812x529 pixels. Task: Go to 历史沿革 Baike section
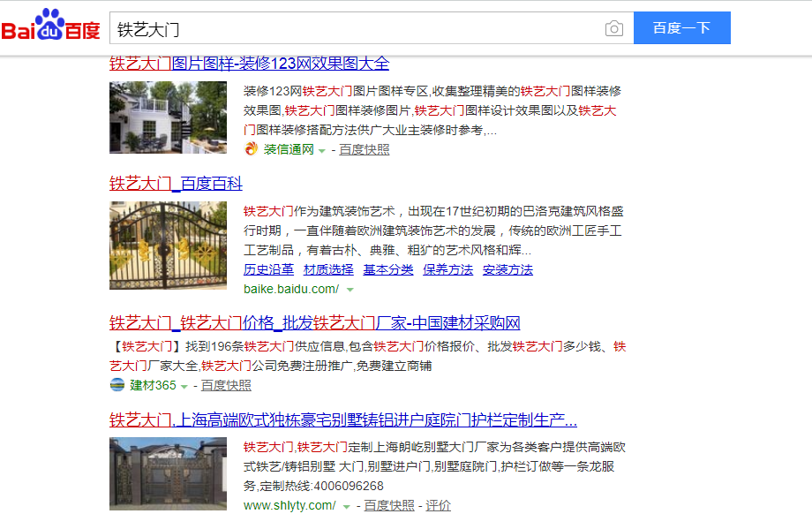[x=268, y=269]
